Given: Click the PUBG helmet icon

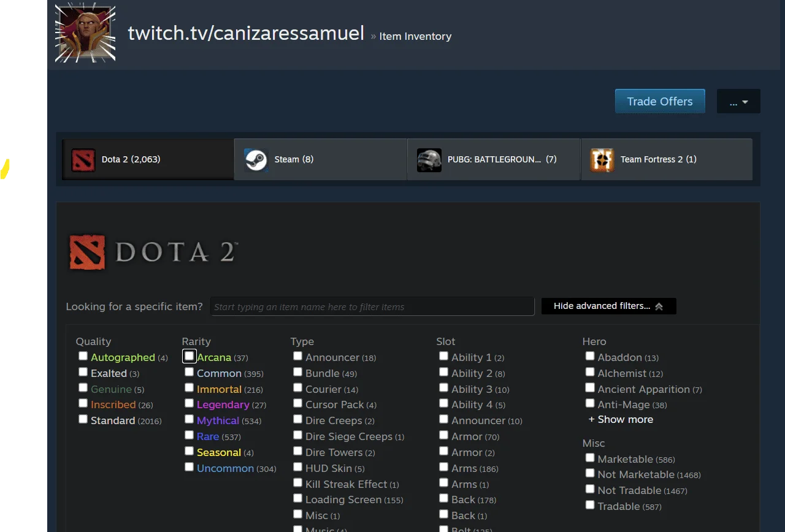Looking at the screenshot, I should (429, 159).
